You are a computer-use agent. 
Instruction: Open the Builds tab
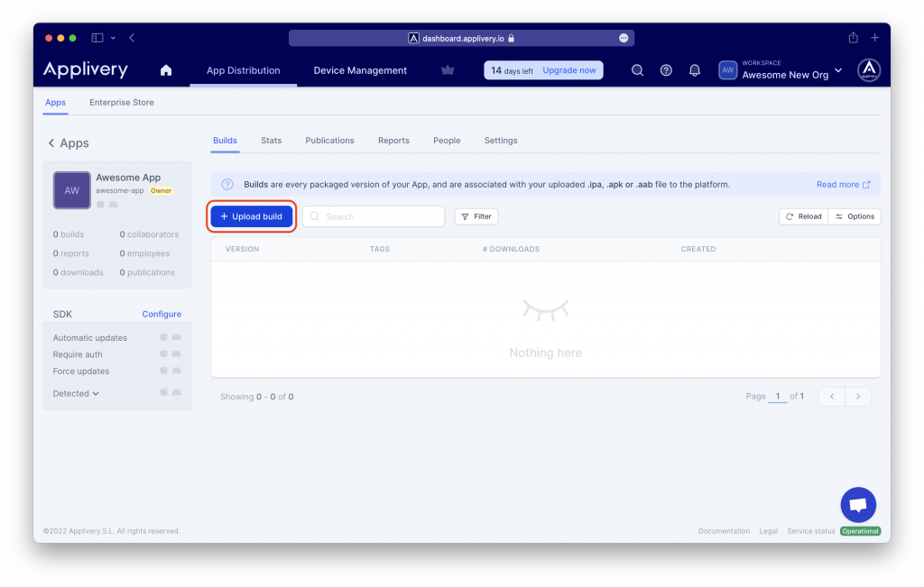(x=225, y=140)
